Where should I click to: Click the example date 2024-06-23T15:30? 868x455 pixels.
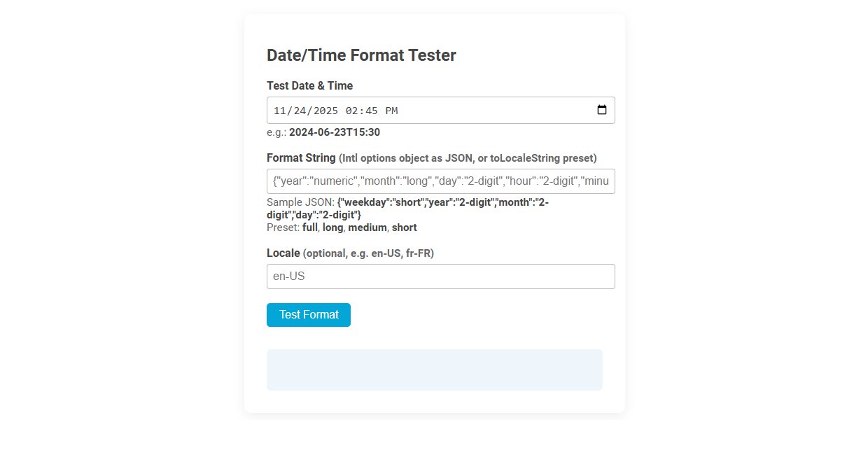pos(334,132)
